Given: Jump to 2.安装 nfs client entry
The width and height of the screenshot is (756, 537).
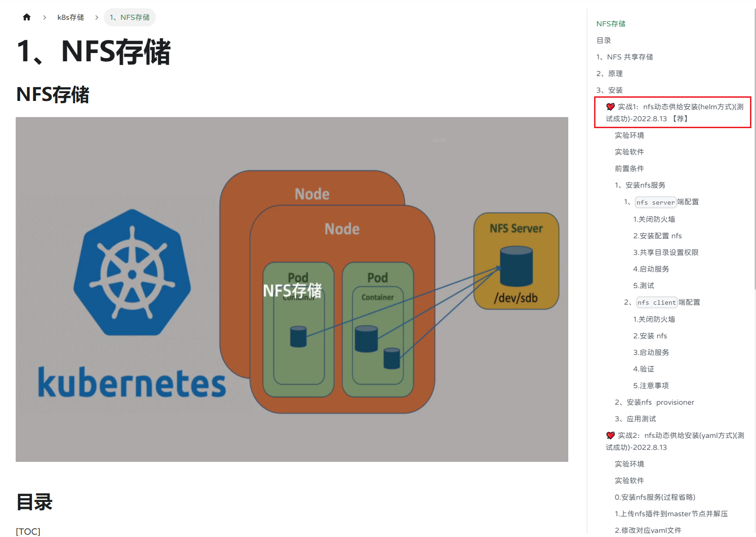Looking at the screenshot, I should pos(650,336).
